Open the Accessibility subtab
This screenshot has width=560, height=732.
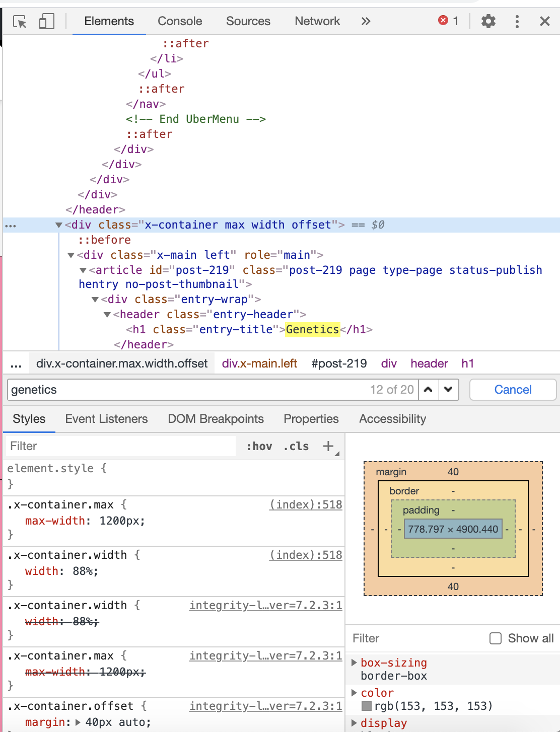pyautogui.click(x=393, y=419)
